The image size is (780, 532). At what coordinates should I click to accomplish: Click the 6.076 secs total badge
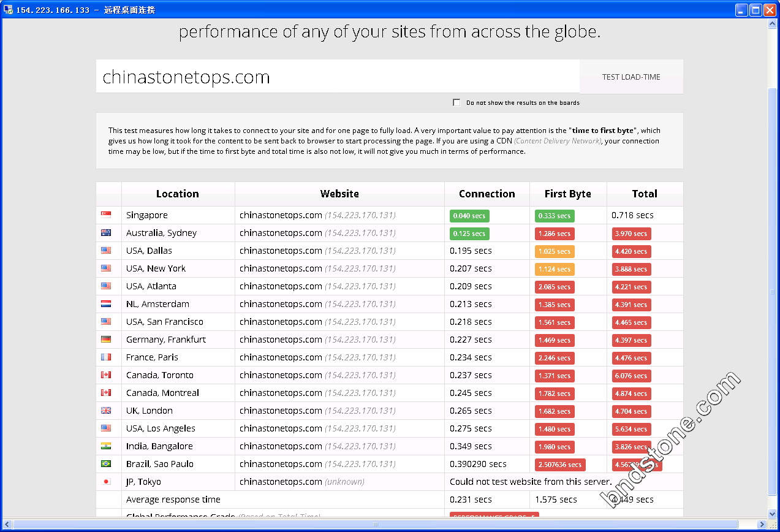632,376
